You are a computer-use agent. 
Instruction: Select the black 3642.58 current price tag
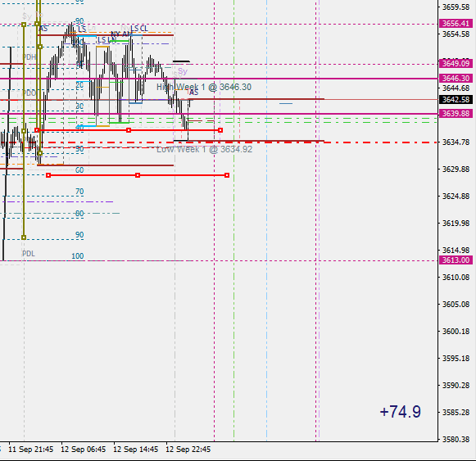(x=456, y=100)
